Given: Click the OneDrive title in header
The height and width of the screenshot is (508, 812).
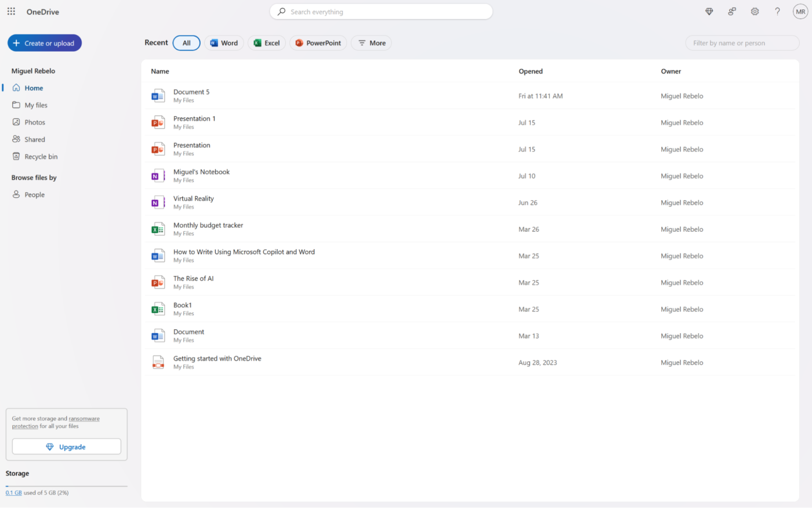Looking at the screenshot, I should click(x=43, y=12).
